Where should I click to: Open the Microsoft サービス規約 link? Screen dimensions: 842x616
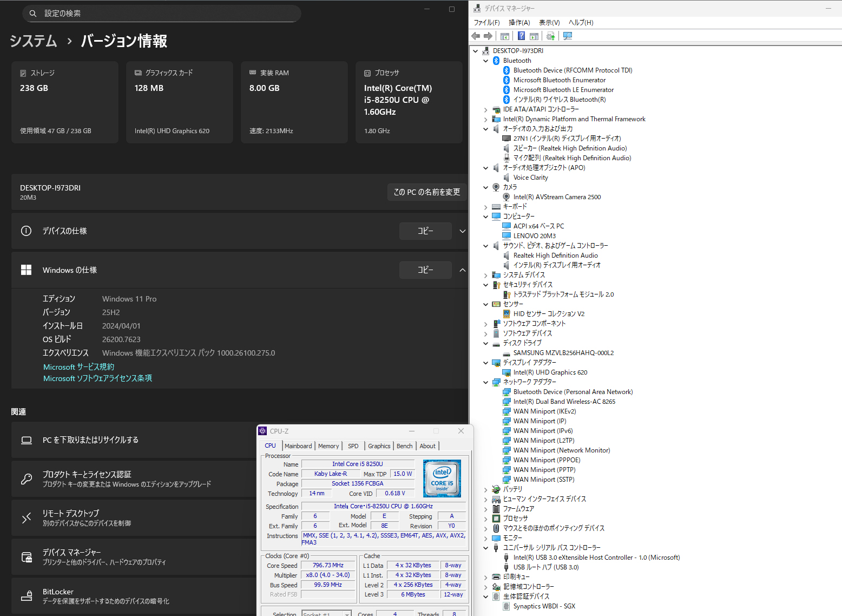tap(78, 367)
